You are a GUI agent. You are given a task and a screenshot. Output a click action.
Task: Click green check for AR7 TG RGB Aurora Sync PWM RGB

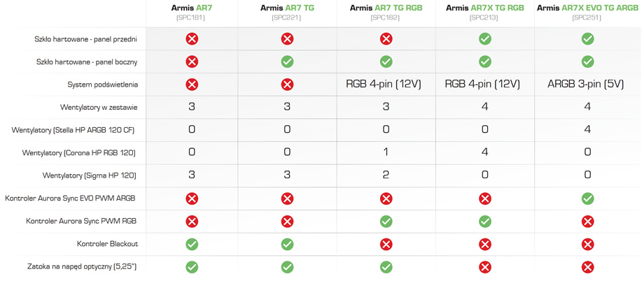(386, 222)
